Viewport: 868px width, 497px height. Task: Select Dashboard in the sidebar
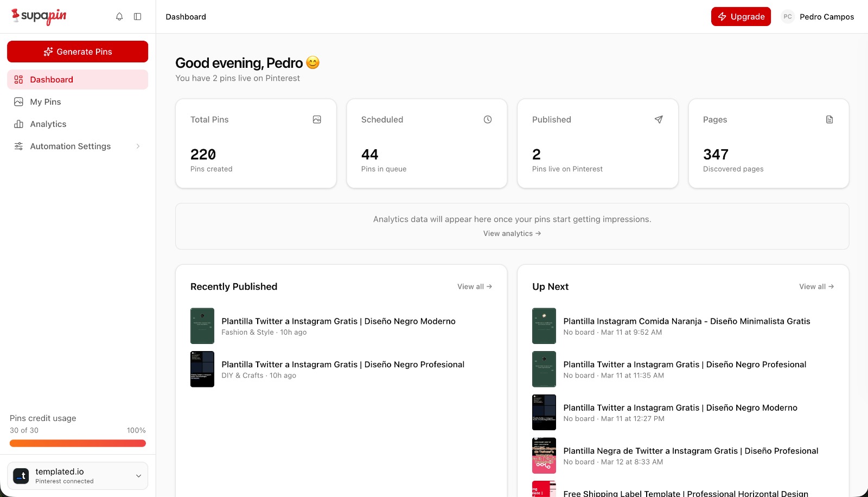pos(52,80)
